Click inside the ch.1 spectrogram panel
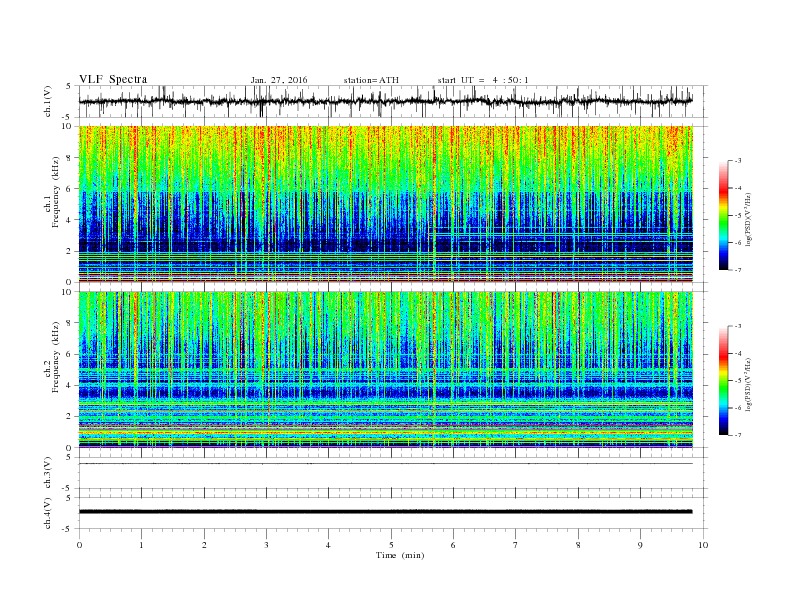The height and width of the screenshot is (612, 792). [x=385, y=204]
